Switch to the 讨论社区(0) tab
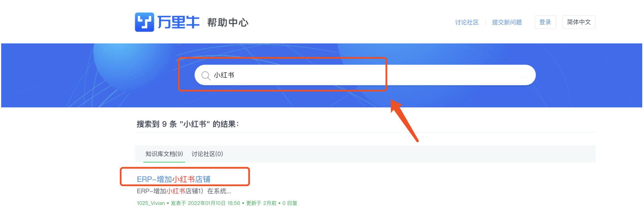The width and height of the screenshot is (644, 219). (x=207, y=154)
